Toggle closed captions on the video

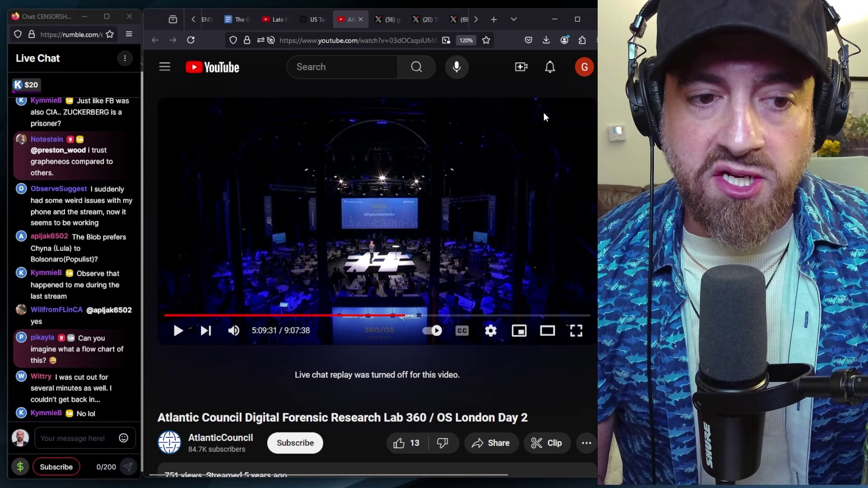(x=462, y=331)
